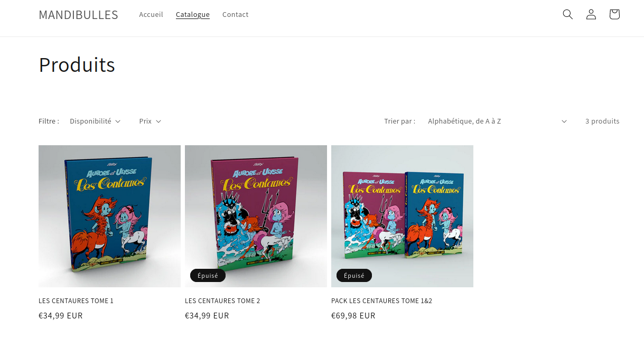Open the account login icon

(591, 14)
